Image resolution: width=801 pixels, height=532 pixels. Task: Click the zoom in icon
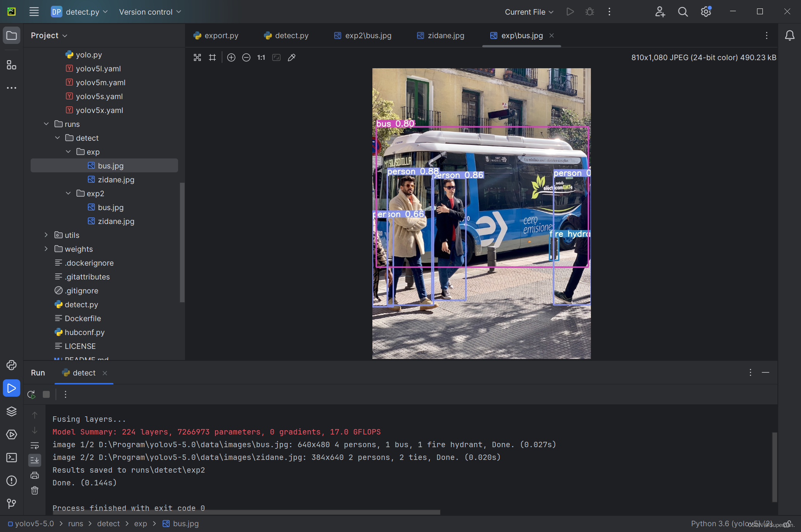(x=231, y=57)
